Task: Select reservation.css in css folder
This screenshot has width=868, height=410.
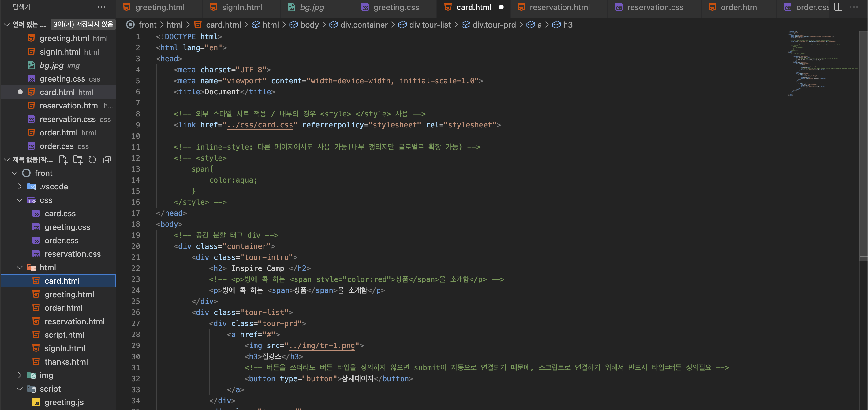Action: (x=58, y=254)
